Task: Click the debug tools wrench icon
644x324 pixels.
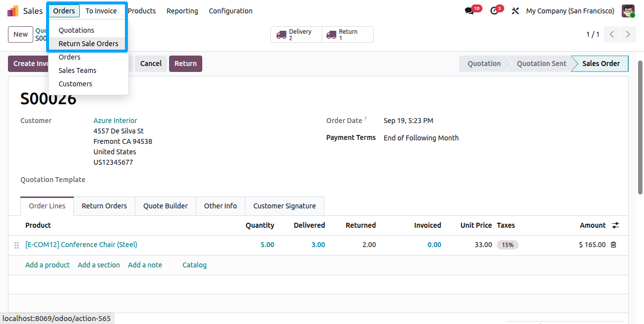Action: [x=515, y=11]
